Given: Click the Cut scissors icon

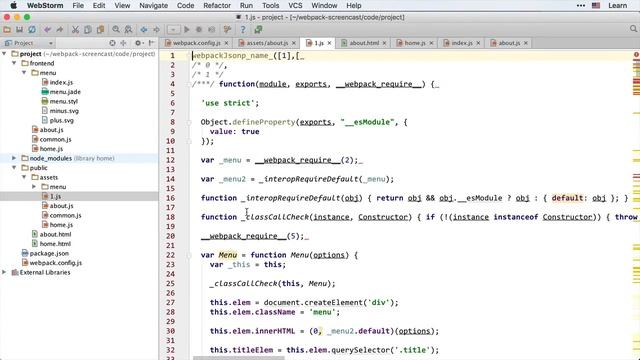Looking at the screenshot, I should (75, 29).
